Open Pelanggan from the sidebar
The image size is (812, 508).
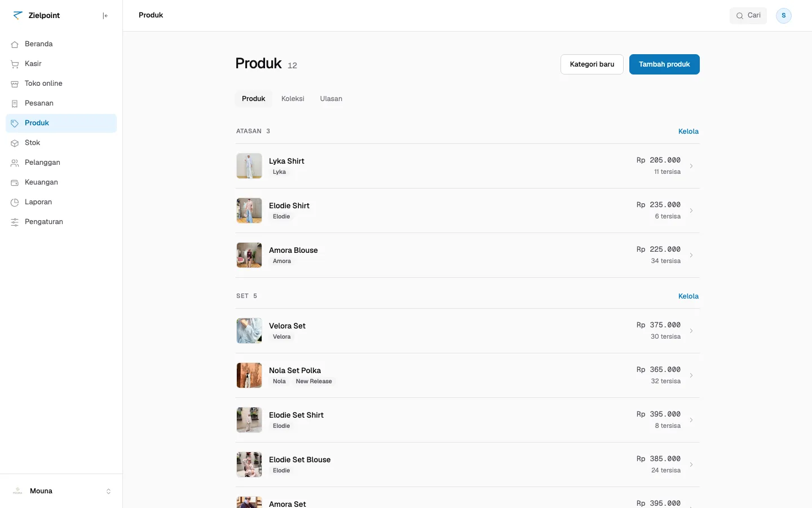click(61, 163)
